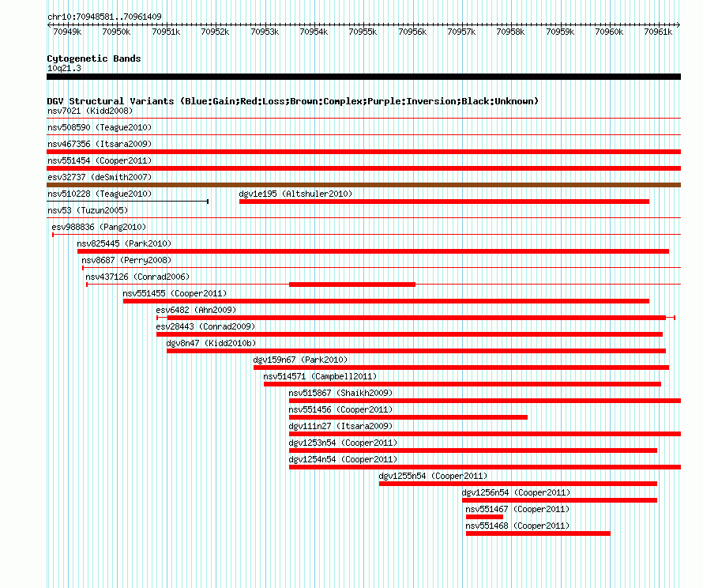Viewport: 703px width, 588px height.
Task: Click the 10q21.3 band label
Action: (64, 68)
